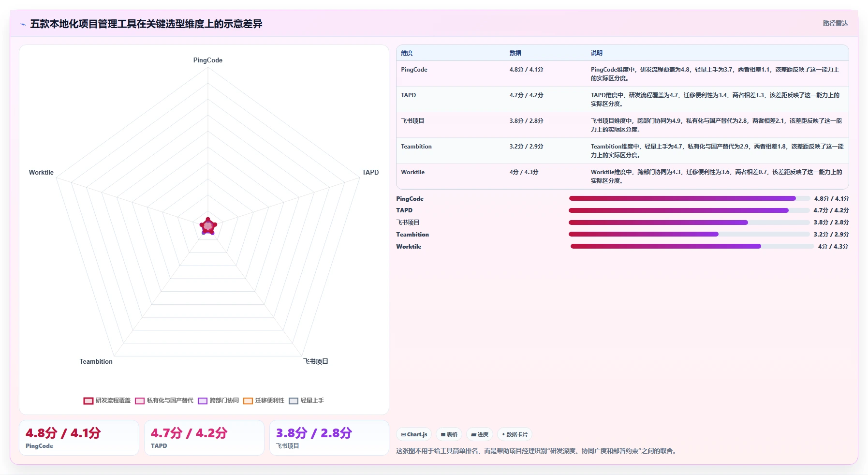Toggle the 研发流程覆盖 legend entry
Screen dimensions: 868x475
tap(107, 401)
